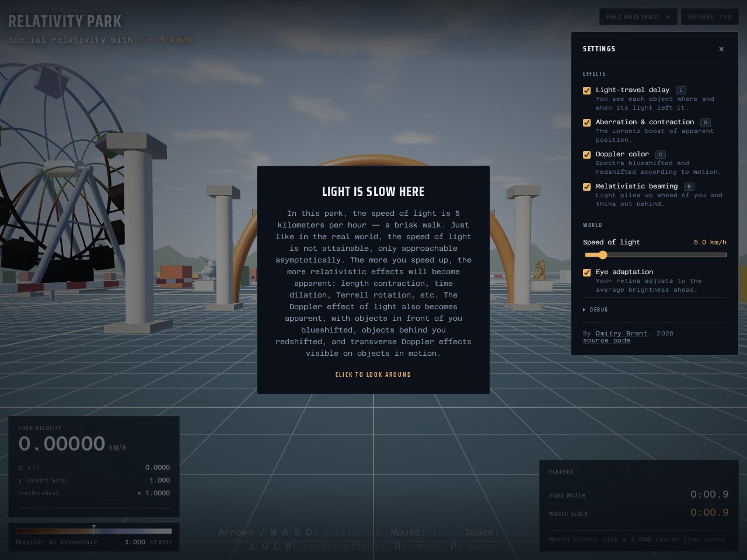The width and height of the screenshot is (747, 560).
Task: Toggle the Relativistic beaming checkbox
Action: pos(587,187)
